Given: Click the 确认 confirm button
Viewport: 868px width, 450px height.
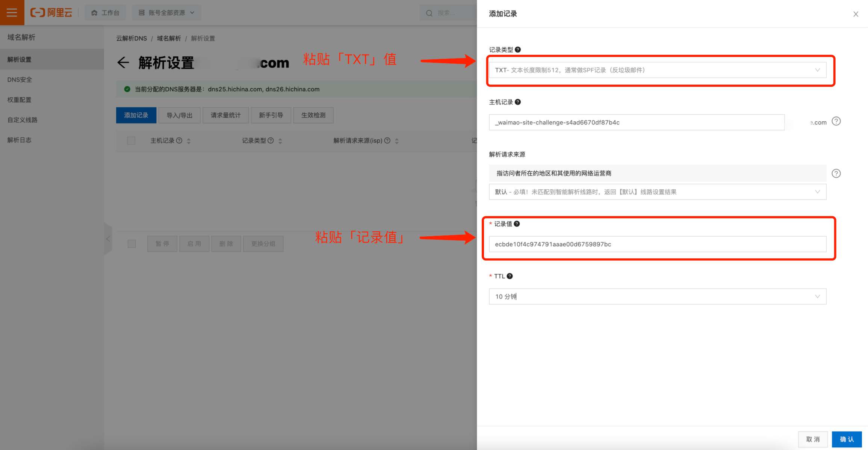Looking at the screenshot, I should pos(847,439).
